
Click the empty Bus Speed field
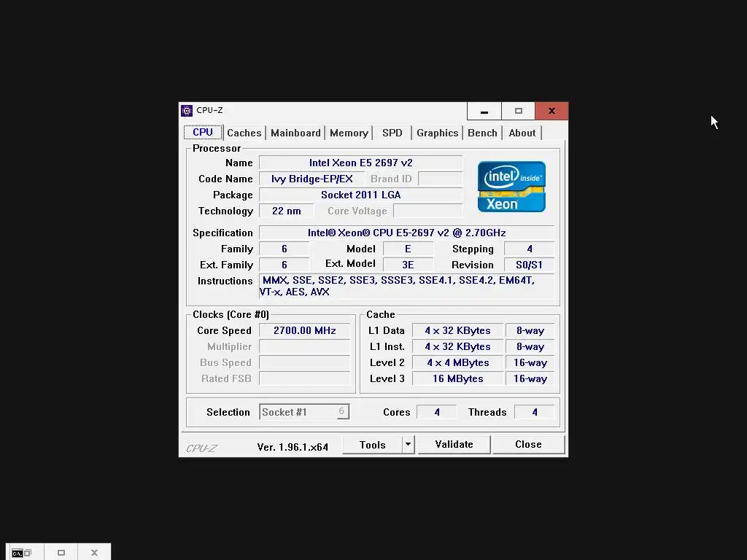[305, 363]
